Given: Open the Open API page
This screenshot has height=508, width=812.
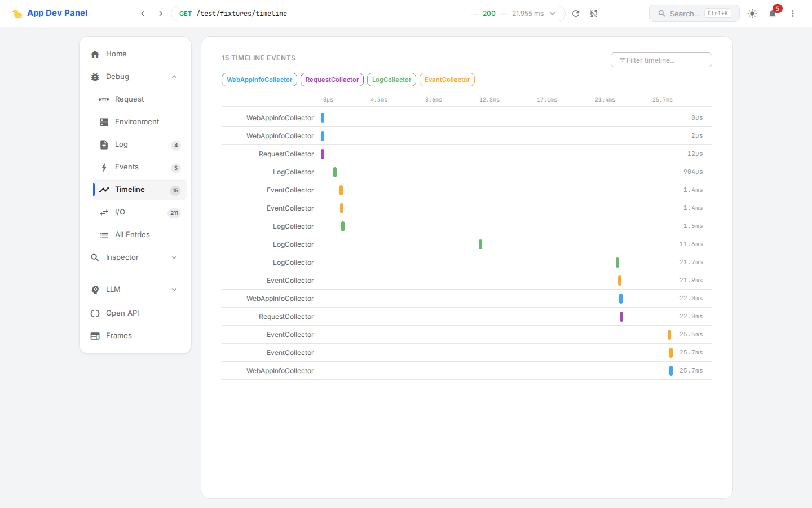Looking at the screenshot, I should click(x=122, y=313).
